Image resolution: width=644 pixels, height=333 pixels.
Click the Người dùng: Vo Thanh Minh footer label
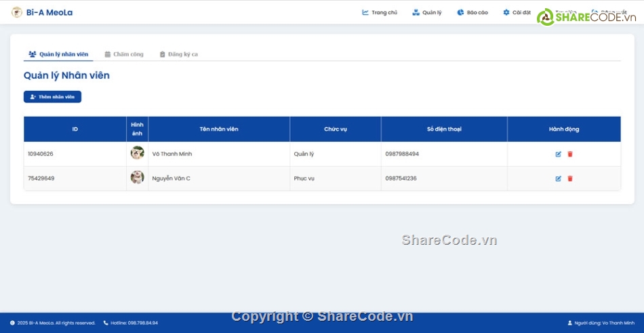click(x=601, y=323)
